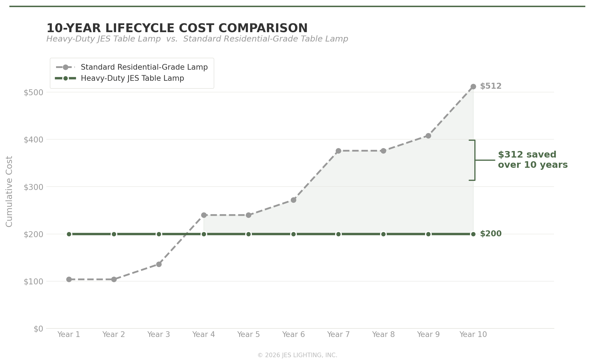Click the green Year 1 starting data point
The height and width of the screenshot is (364, 591).
[x=69, y=234]
